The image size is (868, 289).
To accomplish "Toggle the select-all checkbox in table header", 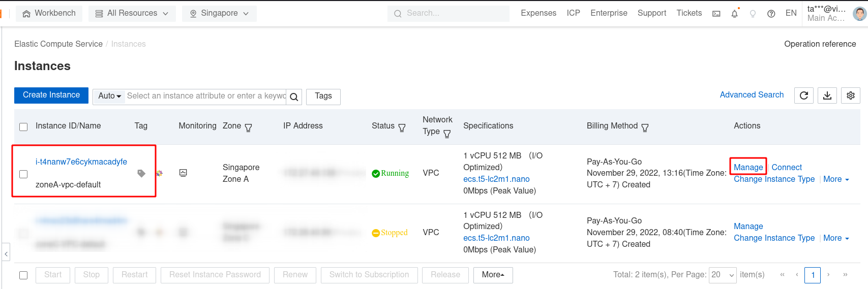I will click(x=23, y=126).
